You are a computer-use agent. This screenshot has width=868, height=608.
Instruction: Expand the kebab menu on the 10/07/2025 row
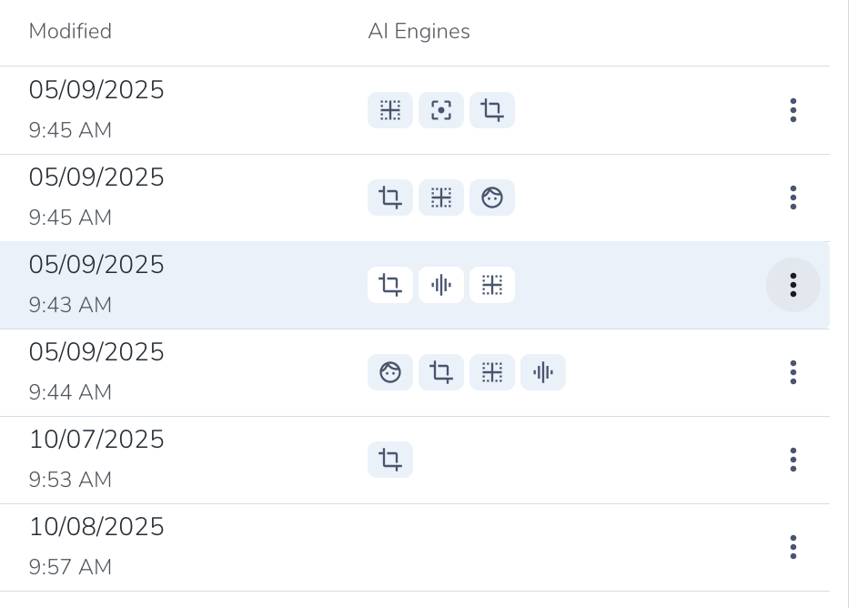[x=793, y=460]
